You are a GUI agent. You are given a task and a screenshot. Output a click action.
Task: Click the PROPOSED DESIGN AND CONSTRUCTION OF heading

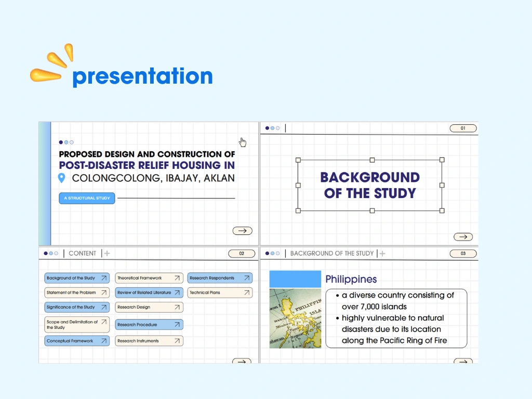(x=147, y=154)
